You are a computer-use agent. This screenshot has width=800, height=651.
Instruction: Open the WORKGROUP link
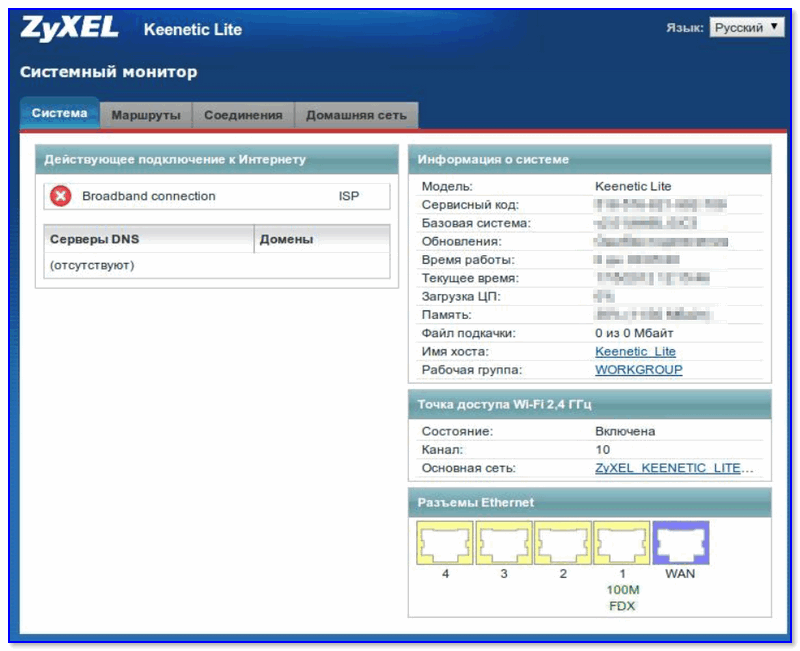click(x=639, y=370)
